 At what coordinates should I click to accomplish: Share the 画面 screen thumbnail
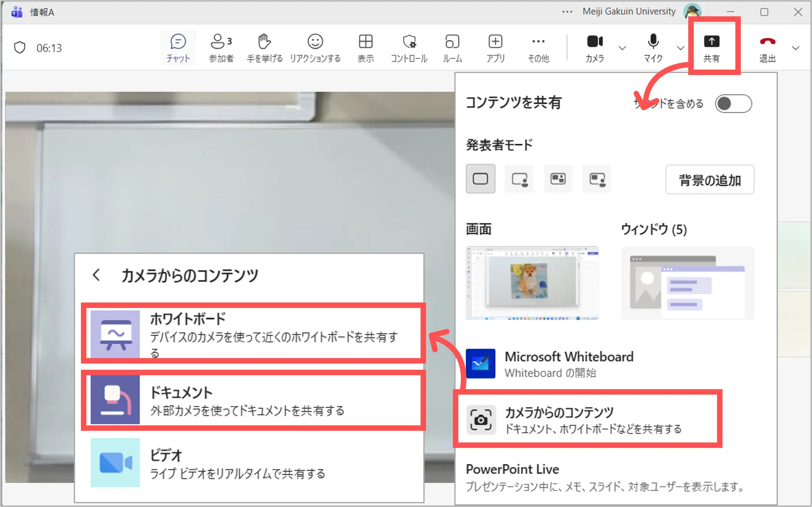pyautogui.click(x=532, y=283)
